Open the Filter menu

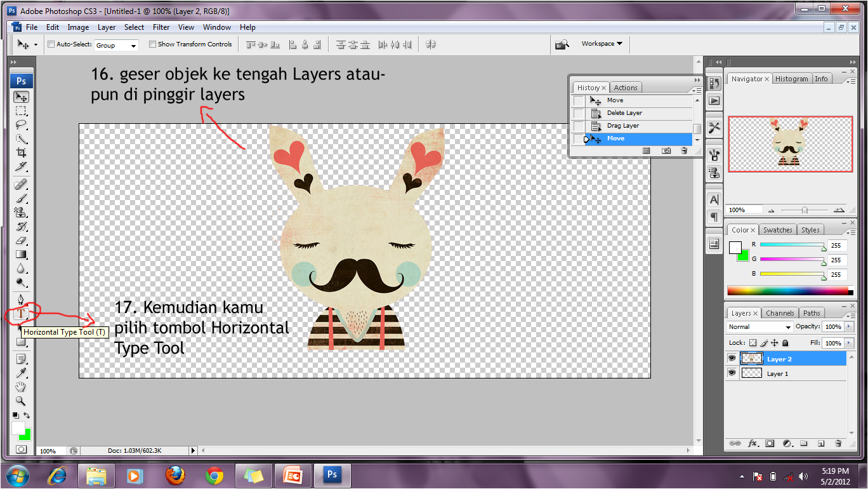(x=161, y=27)
